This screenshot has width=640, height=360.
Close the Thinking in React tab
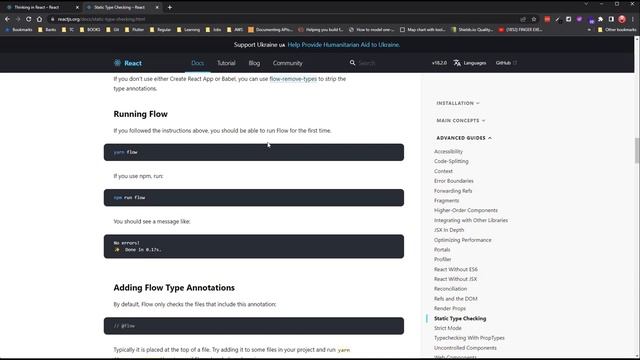click(77, 7)
